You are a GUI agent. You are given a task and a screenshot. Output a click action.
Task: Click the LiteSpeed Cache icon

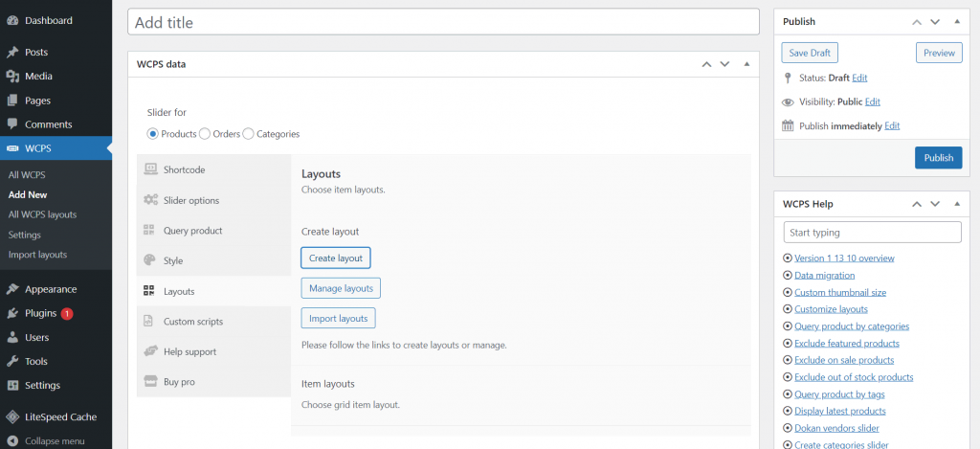pyautogui.click(x=11, y=417)
